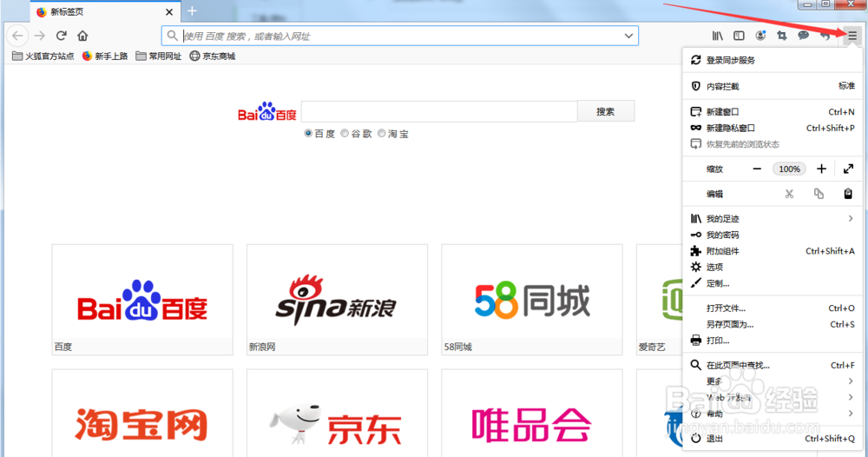Open the 唯品会 site tile
The image size is (868, 457).
532,414
